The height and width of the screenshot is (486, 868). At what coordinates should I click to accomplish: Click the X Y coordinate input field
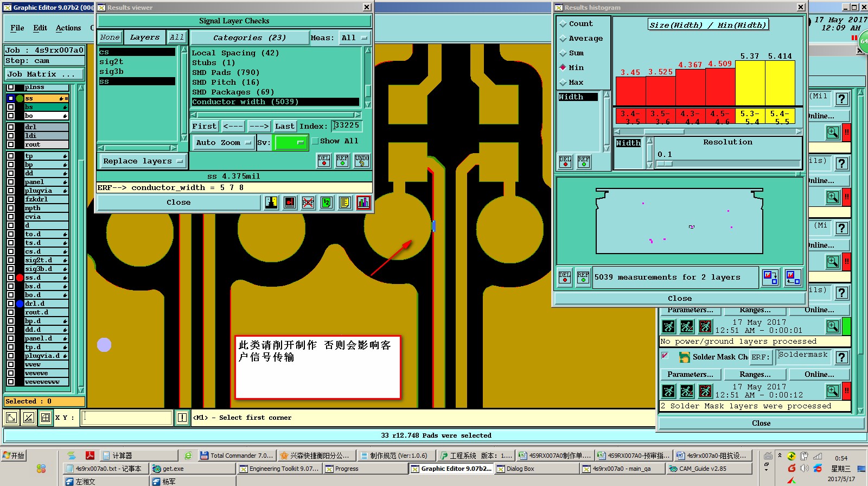coord(127,418)
